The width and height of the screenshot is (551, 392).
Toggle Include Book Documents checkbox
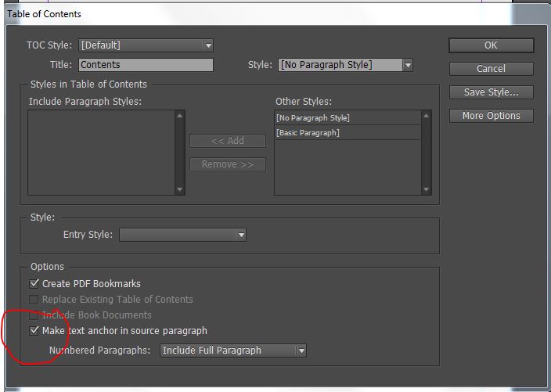(34, 315)
